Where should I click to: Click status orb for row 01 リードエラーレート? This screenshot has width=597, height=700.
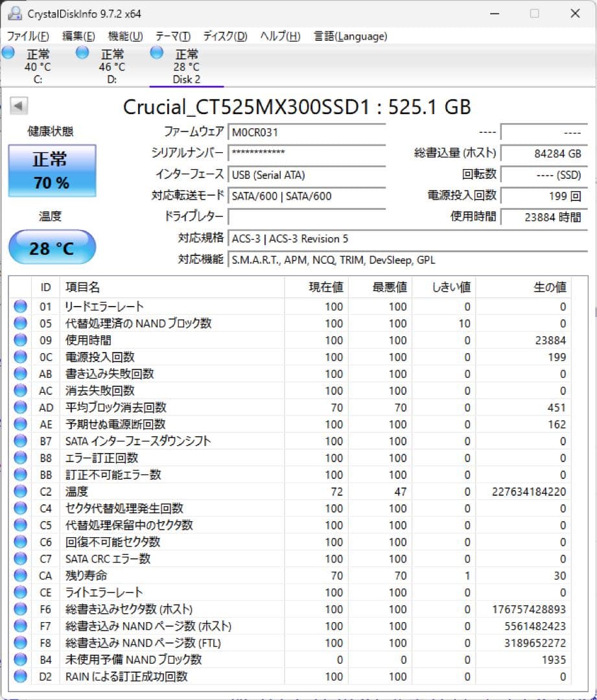click(x=20, y=306)
